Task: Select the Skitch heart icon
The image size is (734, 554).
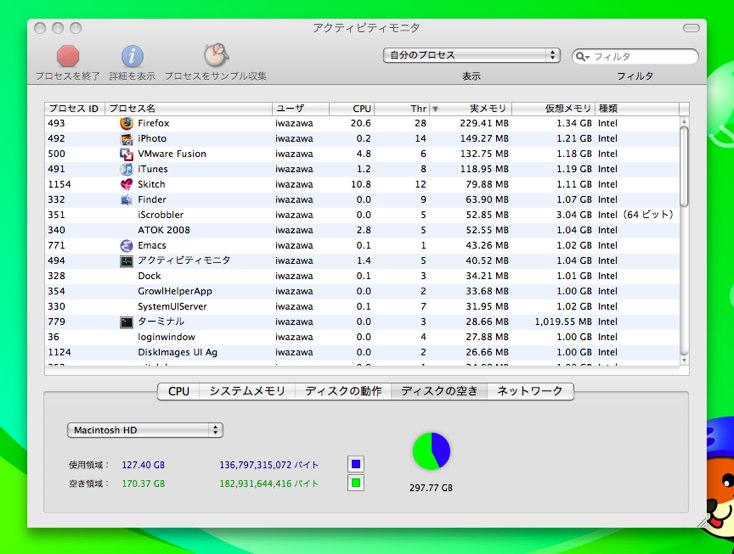Action: click(126, 185)
